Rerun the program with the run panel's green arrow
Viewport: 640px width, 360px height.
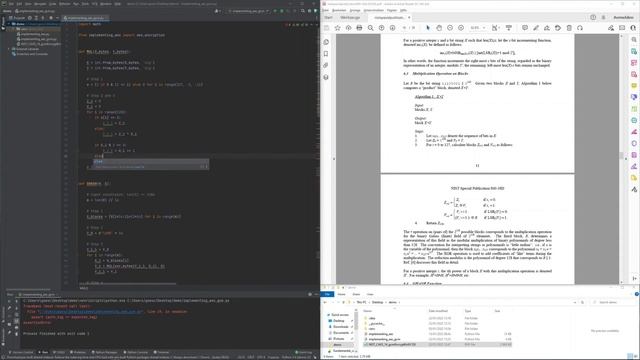point(9,301)
